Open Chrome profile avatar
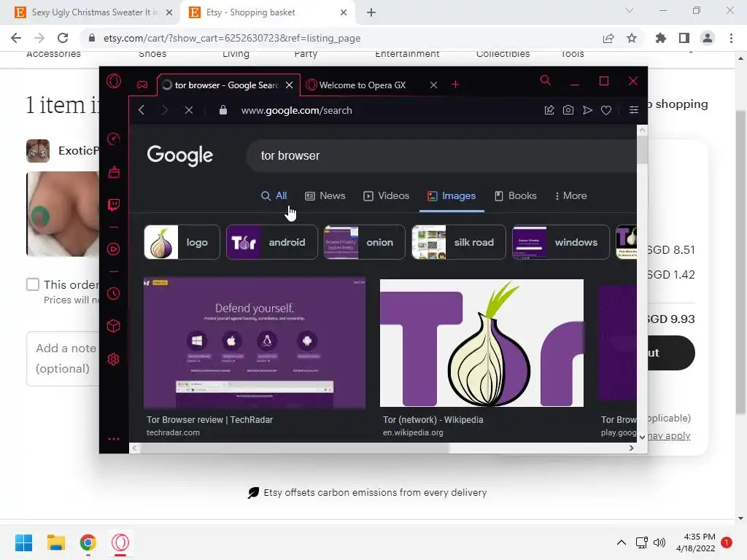747x560 pixels. click(x=708, y=38)
